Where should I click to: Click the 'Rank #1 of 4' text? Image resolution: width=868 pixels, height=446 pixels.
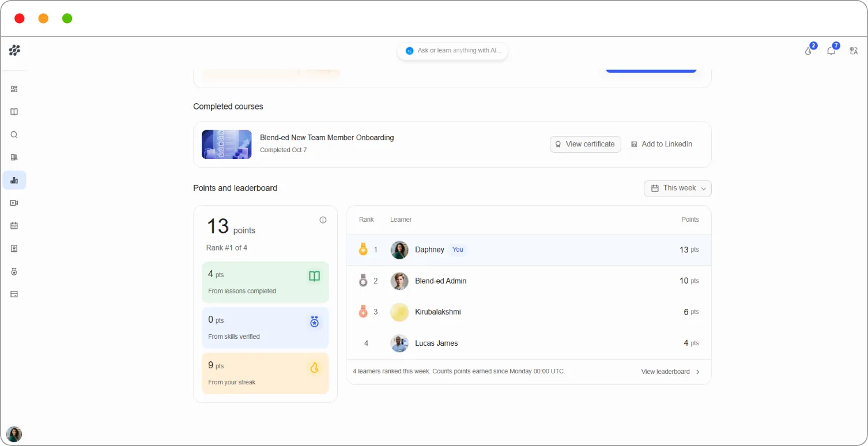coord(227,248)
